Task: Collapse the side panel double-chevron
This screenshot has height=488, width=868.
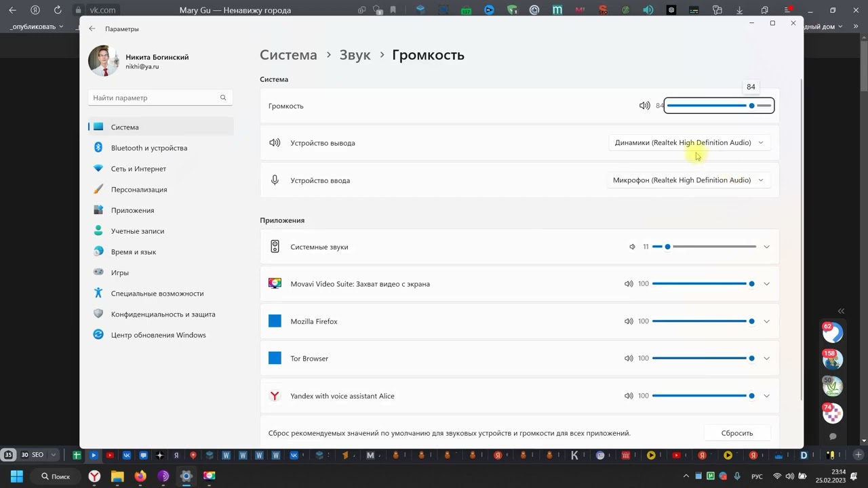Action: pyautogui.click(x=841, y=311)
